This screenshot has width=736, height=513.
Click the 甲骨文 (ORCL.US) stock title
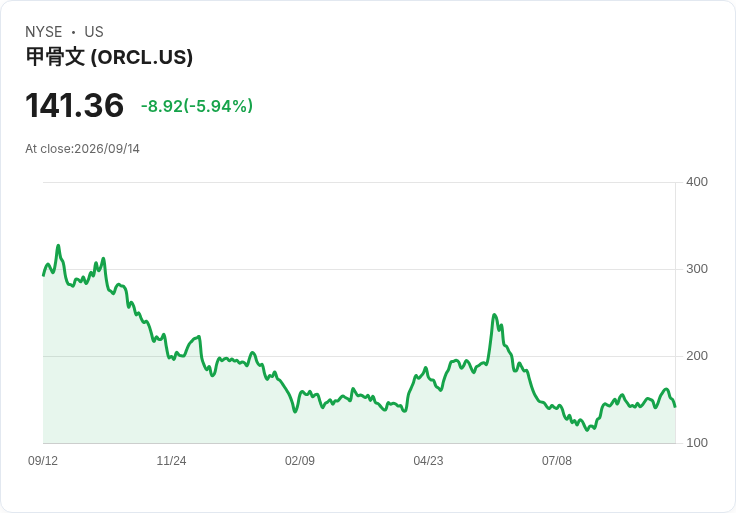coord(109,57)
